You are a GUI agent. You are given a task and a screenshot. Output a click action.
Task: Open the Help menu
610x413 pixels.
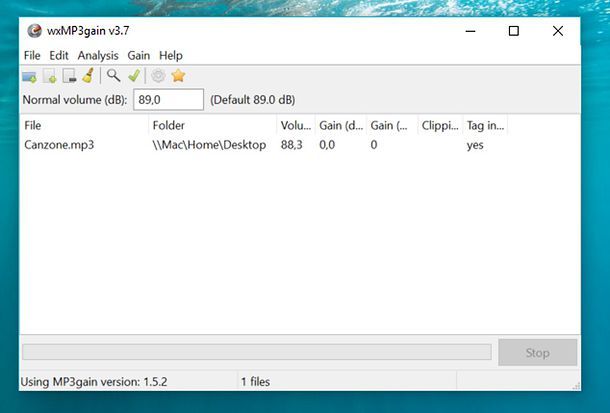tap(171, 56)
